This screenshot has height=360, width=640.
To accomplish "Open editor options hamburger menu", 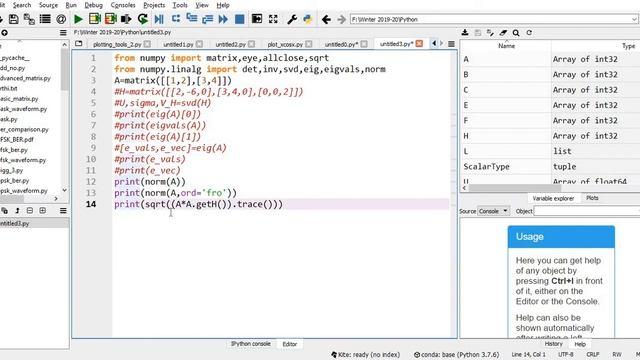I will (451, 44).
